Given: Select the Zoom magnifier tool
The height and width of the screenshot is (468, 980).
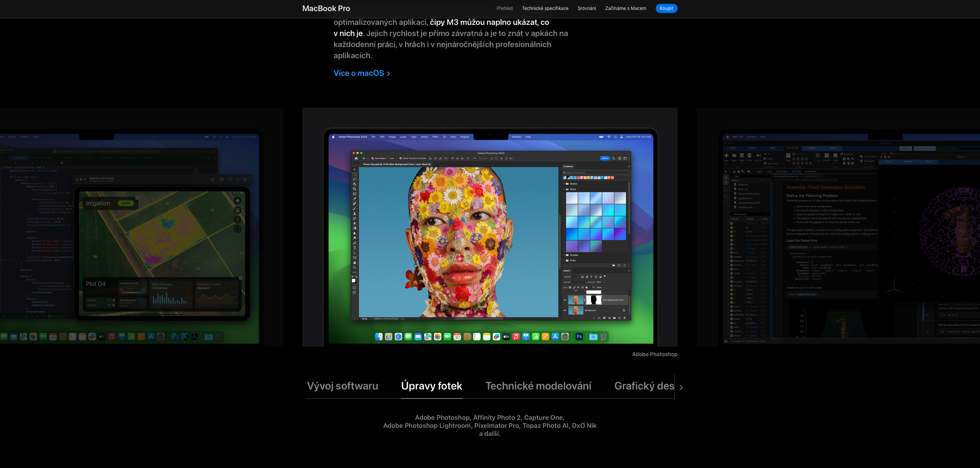Looking at the screenshot, I should (354, 267).
